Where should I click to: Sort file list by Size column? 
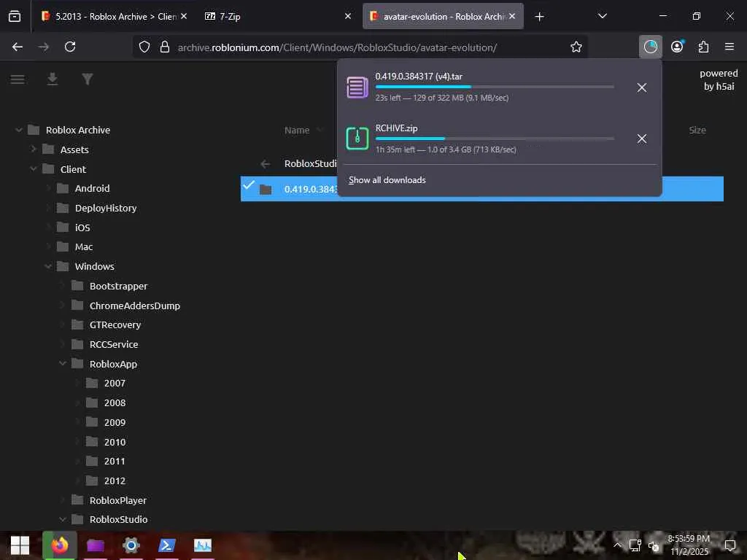pyautogui.click(x=697, y=130)
